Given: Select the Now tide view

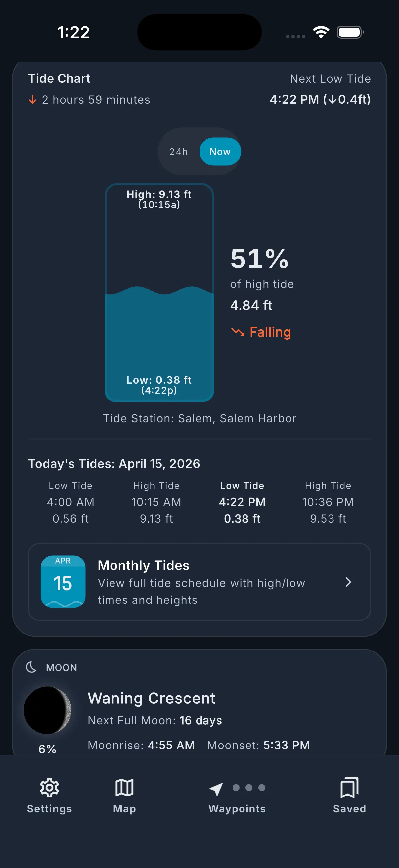Looking at the screenshot, I should (x=220, y=152).
